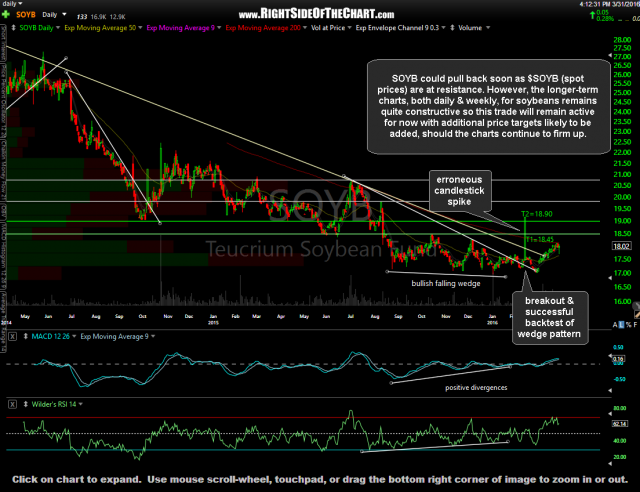
Task: Expand the Volume study dropdown
Action: tap(488, 28)
